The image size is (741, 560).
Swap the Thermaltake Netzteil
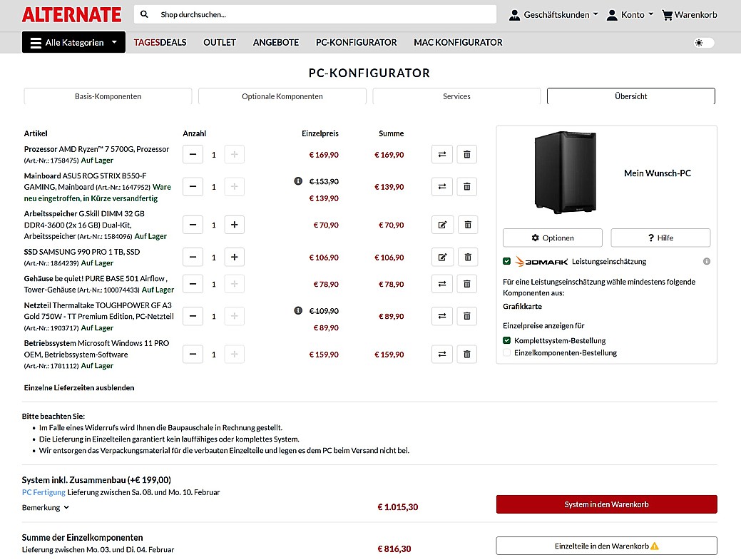coord(442,316)
